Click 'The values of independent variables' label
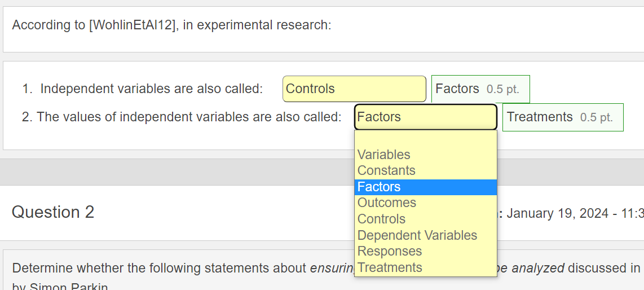The width and height of the screenshot is (644, 290). pos(189,117)
